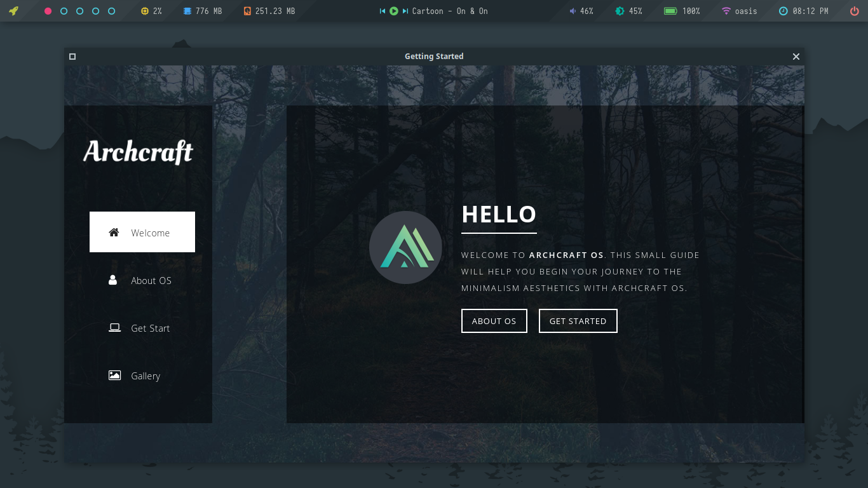Click the square window menu icon in the title bar
Screen dimensions: 868x488
point(72,57)
